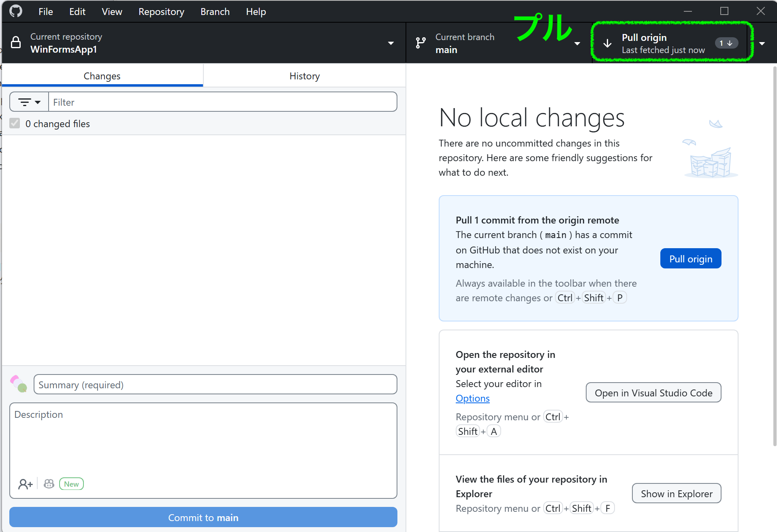
Task: Click Show in Explorer button
Action: [677, 493]
